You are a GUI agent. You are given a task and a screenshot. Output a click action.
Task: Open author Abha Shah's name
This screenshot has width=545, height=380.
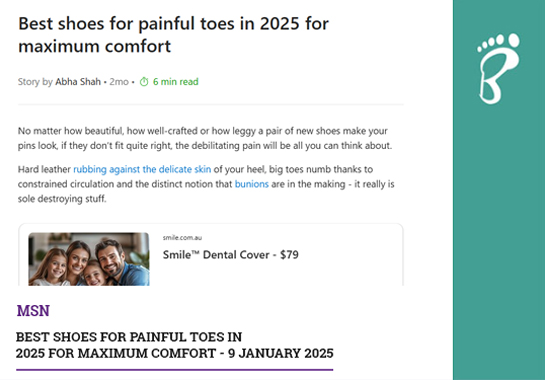(78, 82)
